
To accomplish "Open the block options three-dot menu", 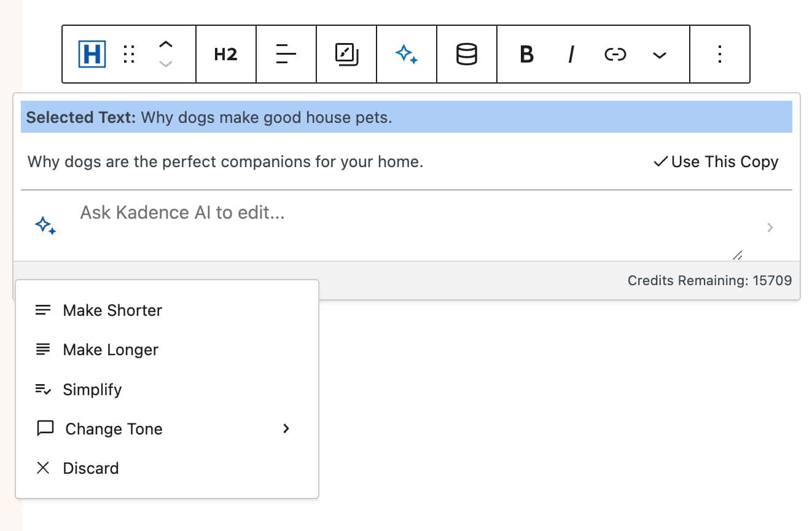I will tap(719, 54).
